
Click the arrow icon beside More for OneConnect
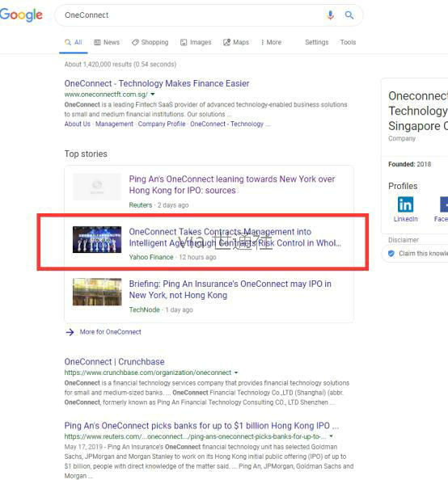pos(70,332)
